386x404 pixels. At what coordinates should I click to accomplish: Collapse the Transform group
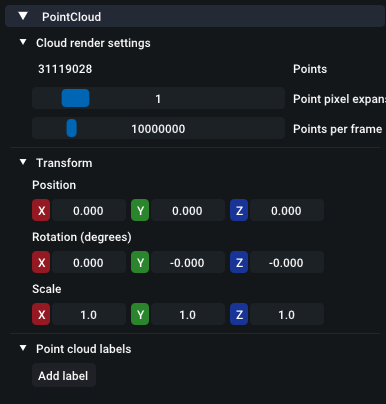click(23, 162)
